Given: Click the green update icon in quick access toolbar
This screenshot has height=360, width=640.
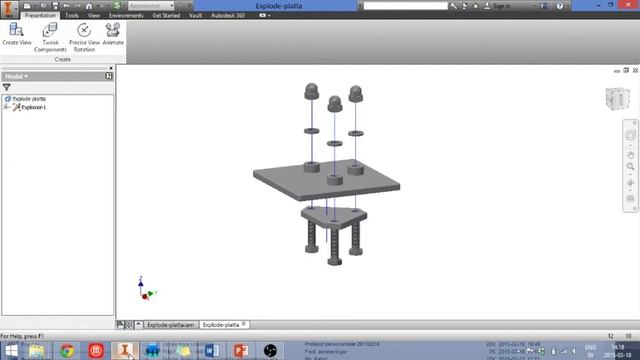Looking at the screenshot, I should point(117,6).
